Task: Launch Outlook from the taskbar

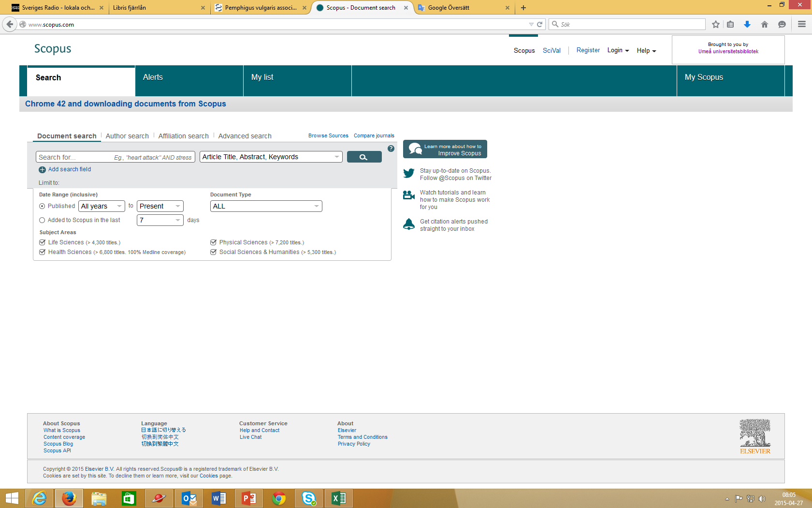Action: click(x=189, y=498)
